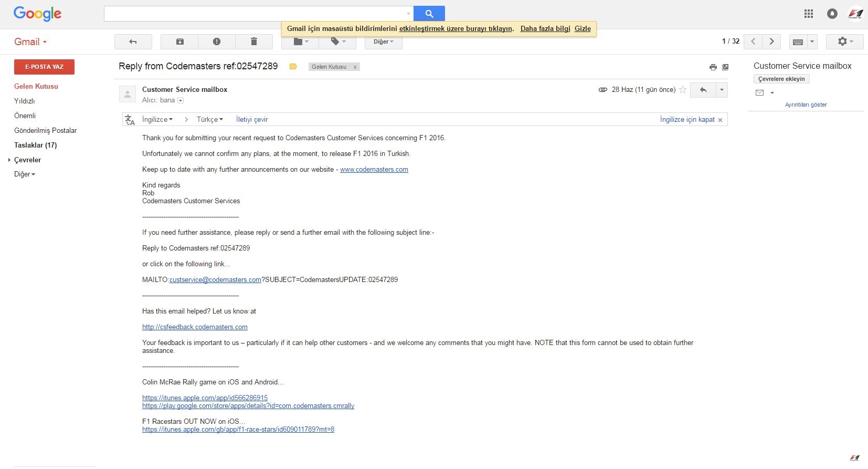Open Gelen Kutusu in the sidebar
This screenshot has height=469, width=868.
(36, 86)
